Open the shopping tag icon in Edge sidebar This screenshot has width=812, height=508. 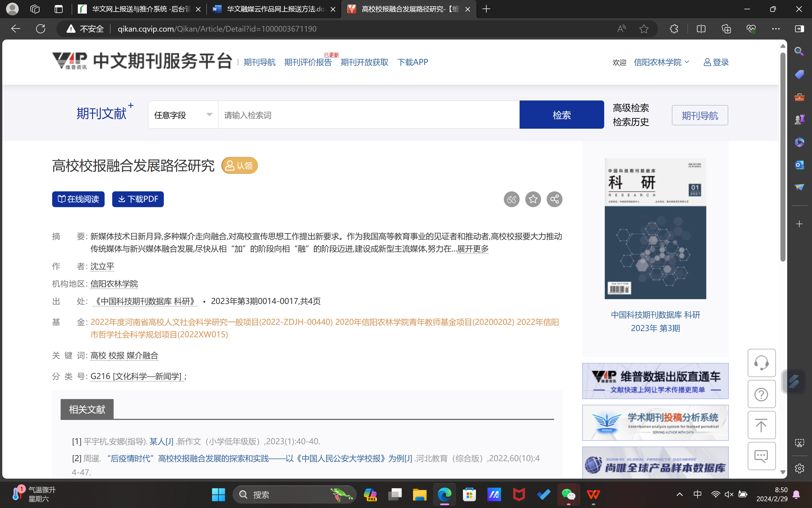point(799,74)
